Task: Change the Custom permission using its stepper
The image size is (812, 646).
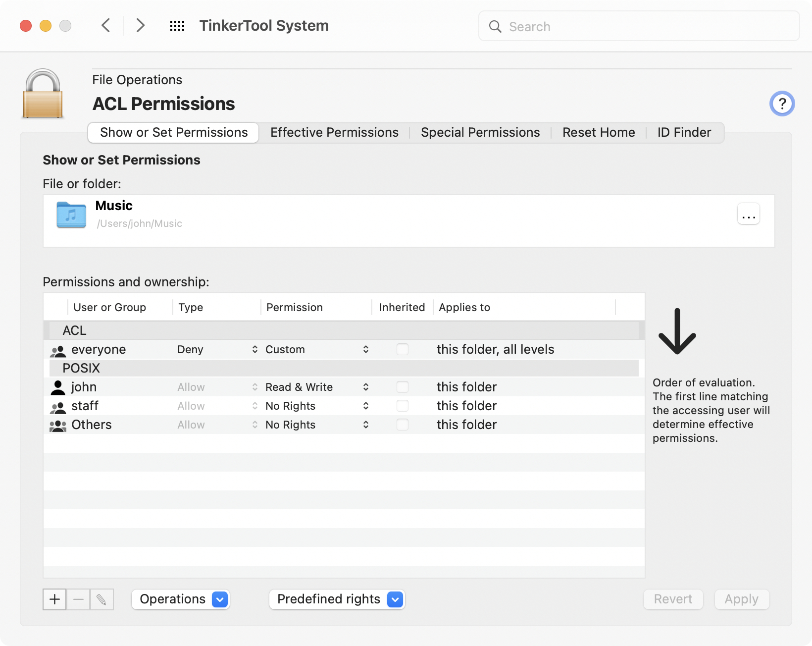Action: tap(365, 349)
